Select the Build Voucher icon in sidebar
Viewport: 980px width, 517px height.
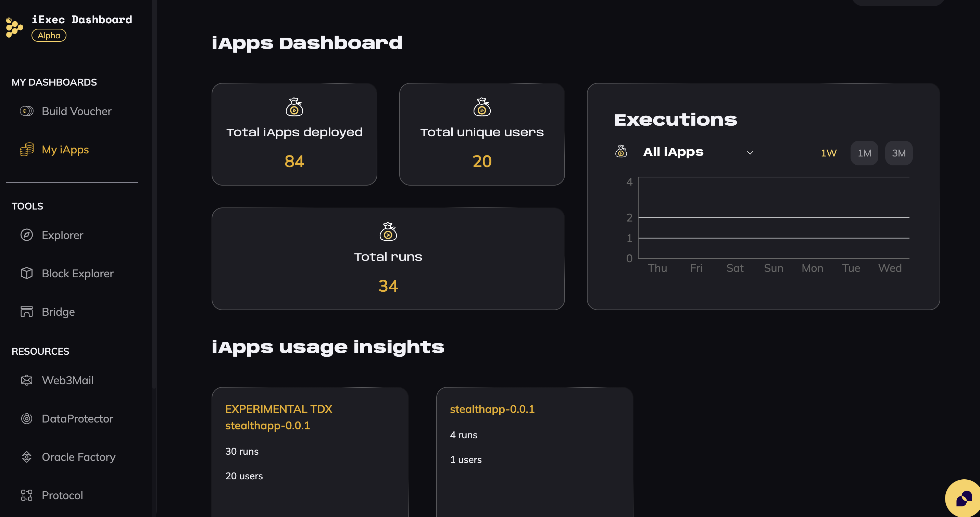click(26, 111)
